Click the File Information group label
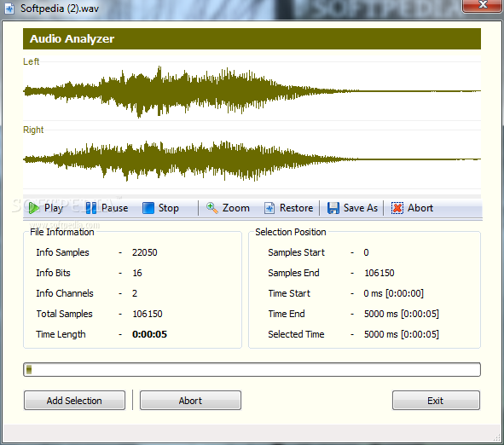Image resolution: width=504 pixels, height=445 pixels. pyautogui.click(x=62, y=232)
